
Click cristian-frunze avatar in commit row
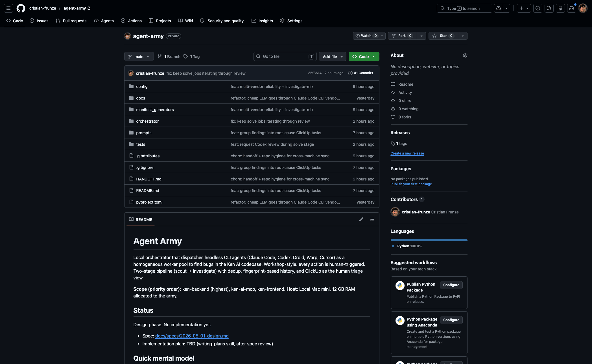click(131, 73)
